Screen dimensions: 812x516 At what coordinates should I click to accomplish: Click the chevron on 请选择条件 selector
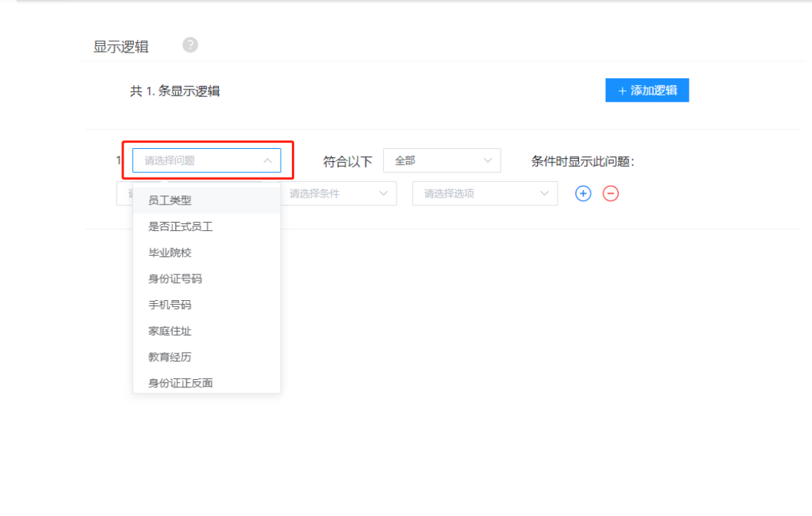pos(382,193)
